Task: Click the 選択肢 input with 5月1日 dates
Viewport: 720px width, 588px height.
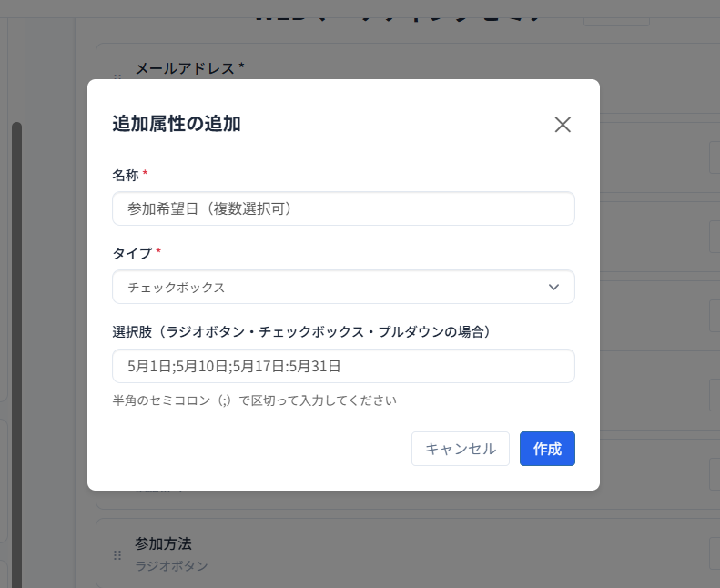Action: [343, 366]
